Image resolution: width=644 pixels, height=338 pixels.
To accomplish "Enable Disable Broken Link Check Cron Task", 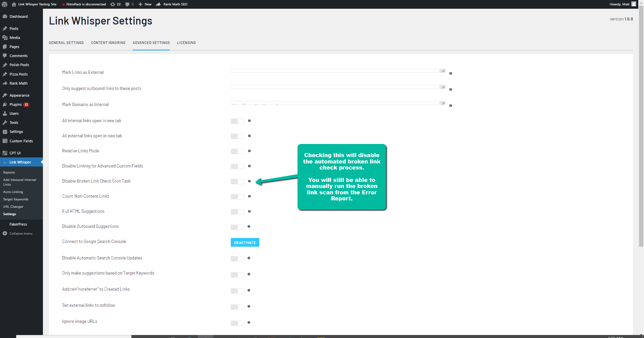I will (x=237, y=181).
